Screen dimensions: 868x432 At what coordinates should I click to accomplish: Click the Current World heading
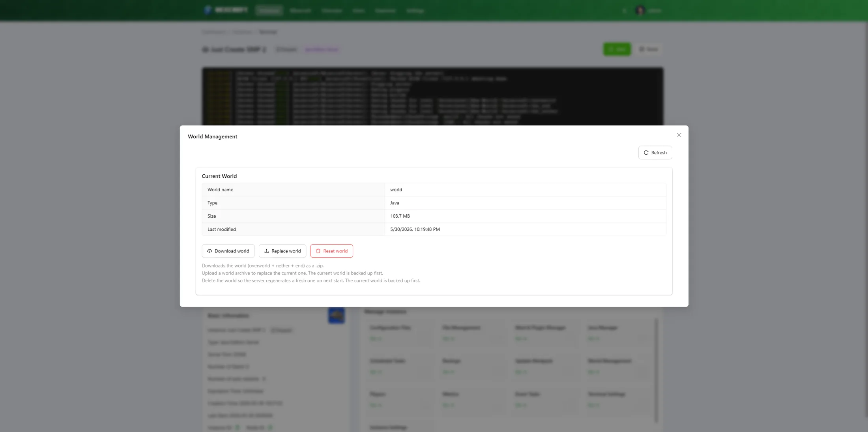pyautogui.click(x=219, y=176)
